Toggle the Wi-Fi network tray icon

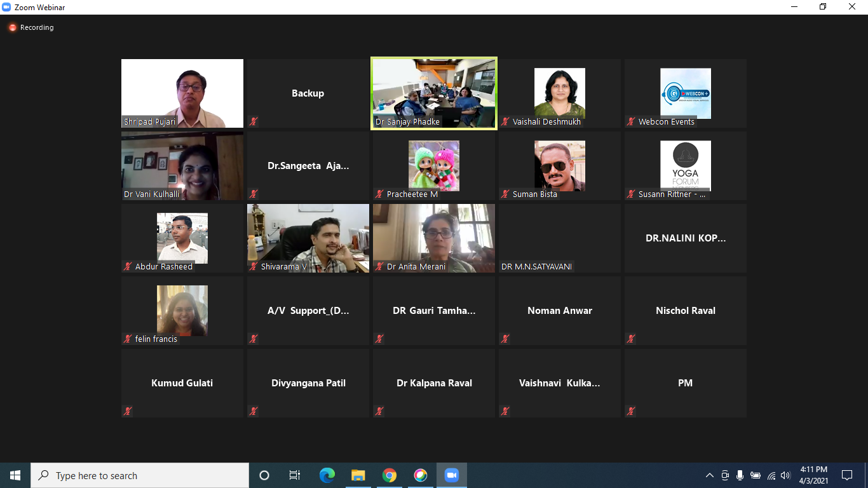[x=771, y=475]
